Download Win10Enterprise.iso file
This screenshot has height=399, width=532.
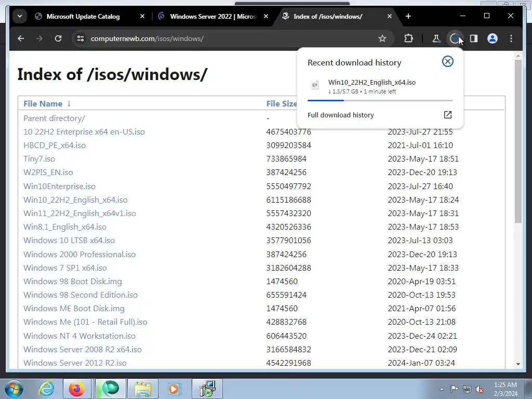(59, 187)
